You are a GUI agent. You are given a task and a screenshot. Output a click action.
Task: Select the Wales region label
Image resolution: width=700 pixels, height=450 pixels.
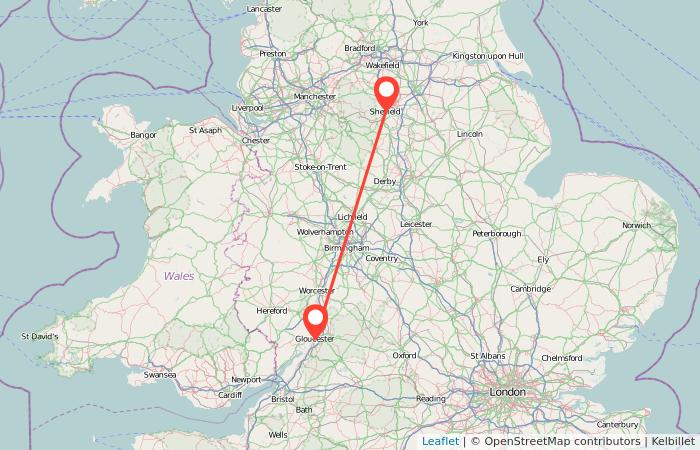click(x=179, y=276)
